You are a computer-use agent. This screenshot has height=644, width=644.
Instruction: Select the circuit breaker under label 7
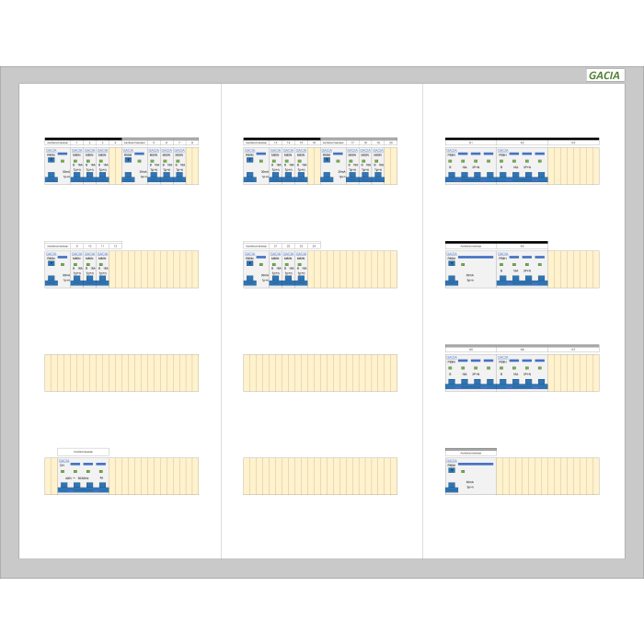click(179, 167)
